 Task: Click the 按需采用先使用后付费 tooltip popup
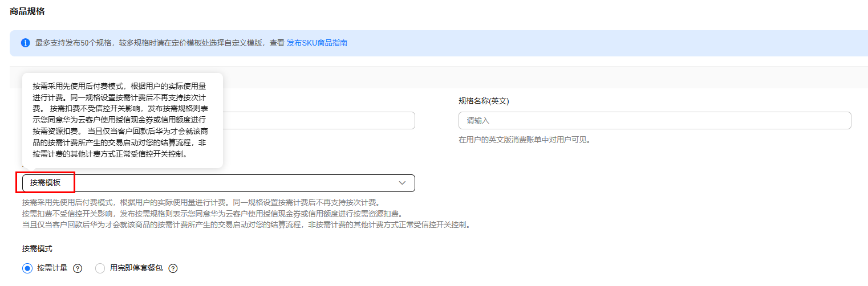point(123,120)
